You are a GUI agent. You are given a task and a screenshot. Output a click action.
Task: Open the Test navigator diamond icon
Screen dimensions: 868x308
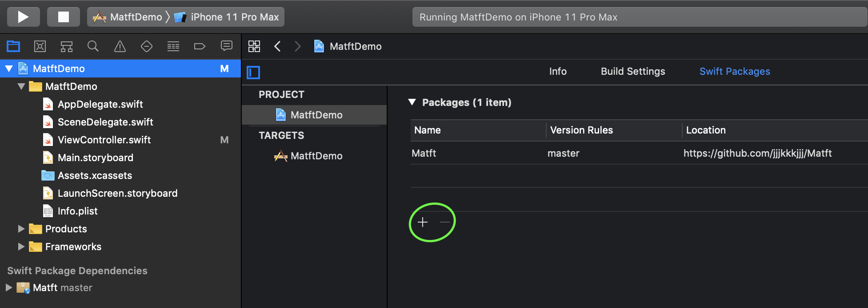click(147, 46)
